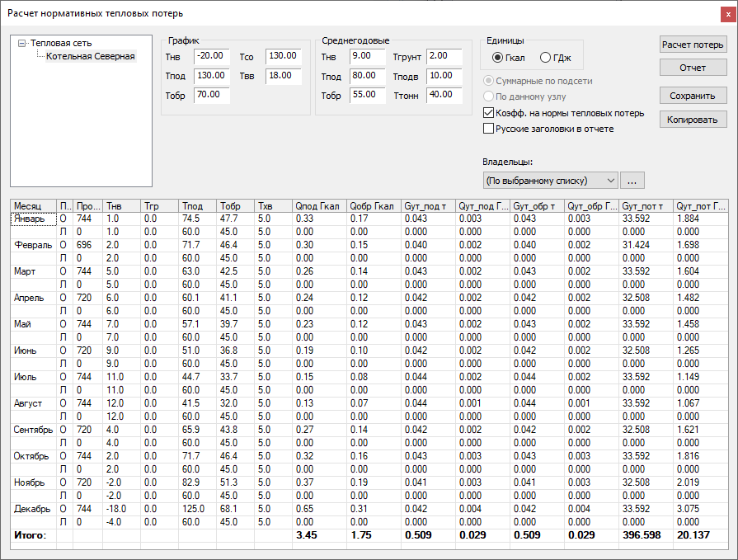
Task: Click the Qпод Гкал column header
Action: [x=317, y=205]
